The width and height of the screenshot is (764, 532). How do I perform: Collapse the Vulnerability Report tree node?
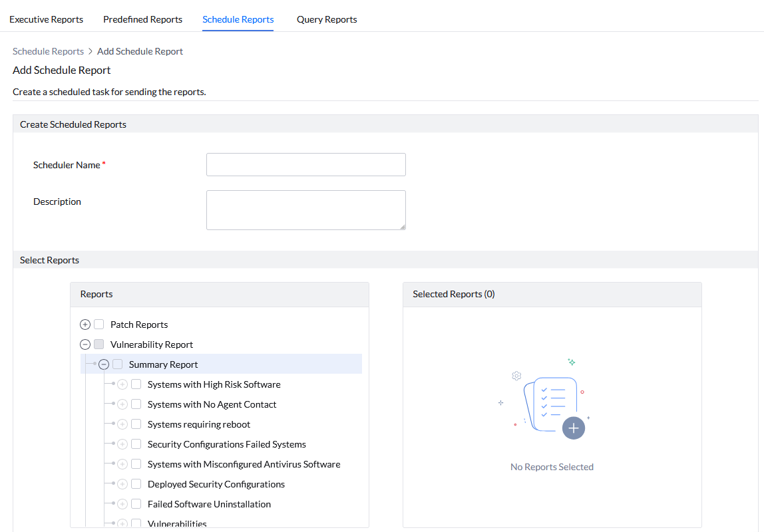coord(85,344)
